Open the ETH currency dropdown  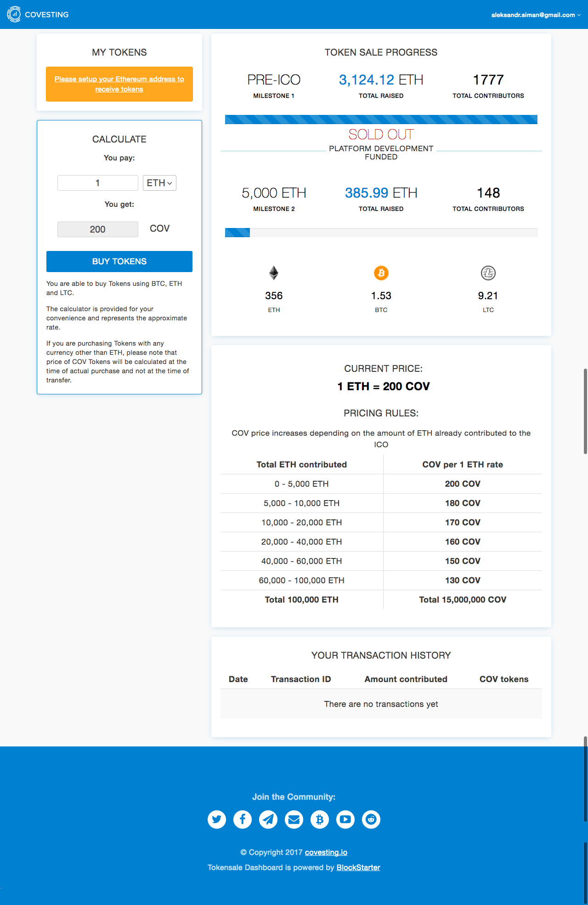click(x=159, y=183)
